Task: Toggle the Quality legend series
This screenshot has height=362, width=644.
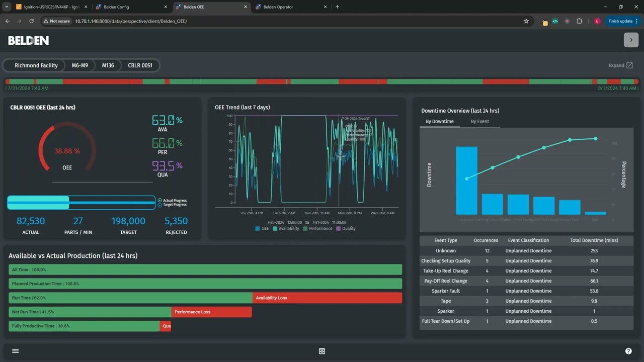Action: [x=346, y=228]
